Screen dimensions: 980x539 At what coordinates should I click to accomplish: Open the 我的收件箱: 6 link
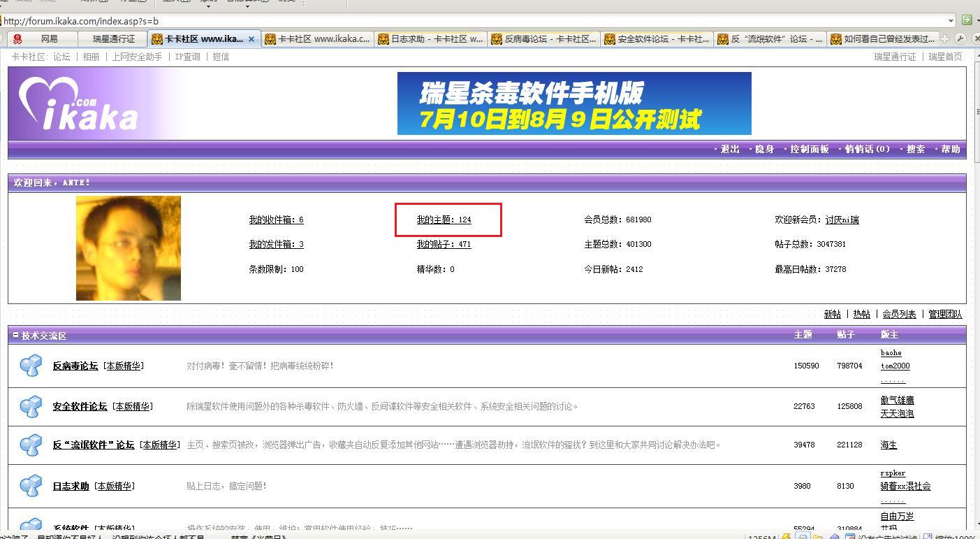click(277, 220)
